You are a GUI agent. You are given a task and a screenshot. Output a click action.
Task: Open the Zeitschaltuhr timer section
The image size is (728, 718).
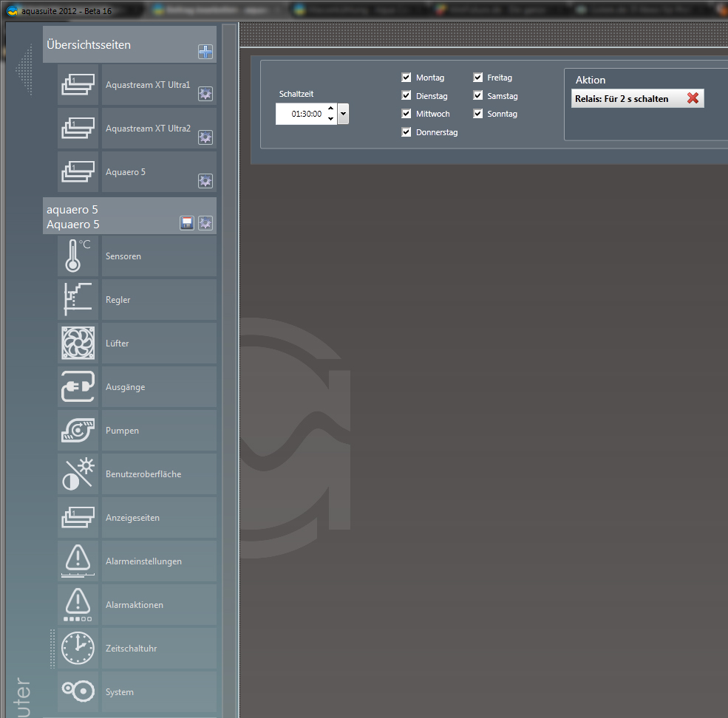tap(159, 649)
